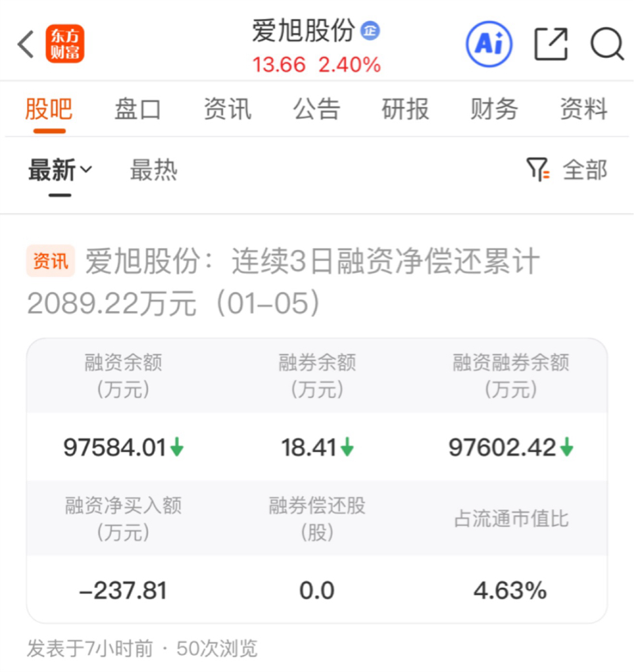Click the 融券余额 header cell

[x=317, y=375]
